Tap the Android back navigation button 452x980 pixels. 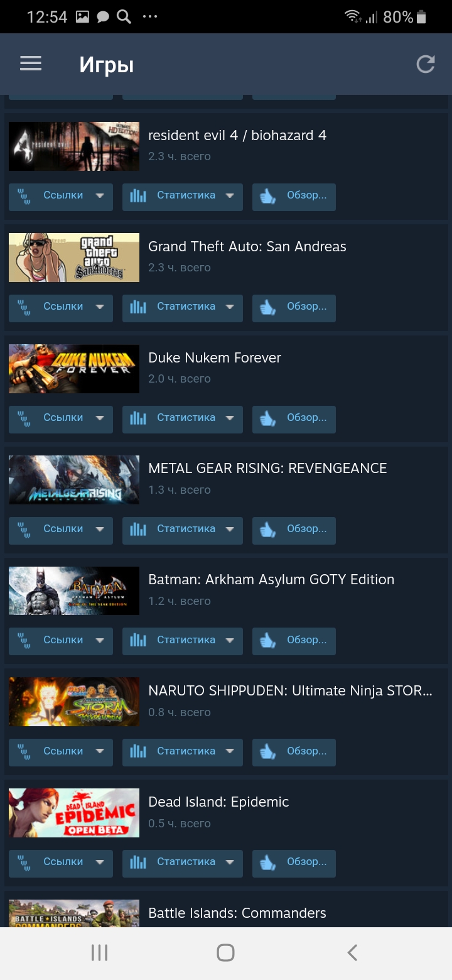[352, 953]
